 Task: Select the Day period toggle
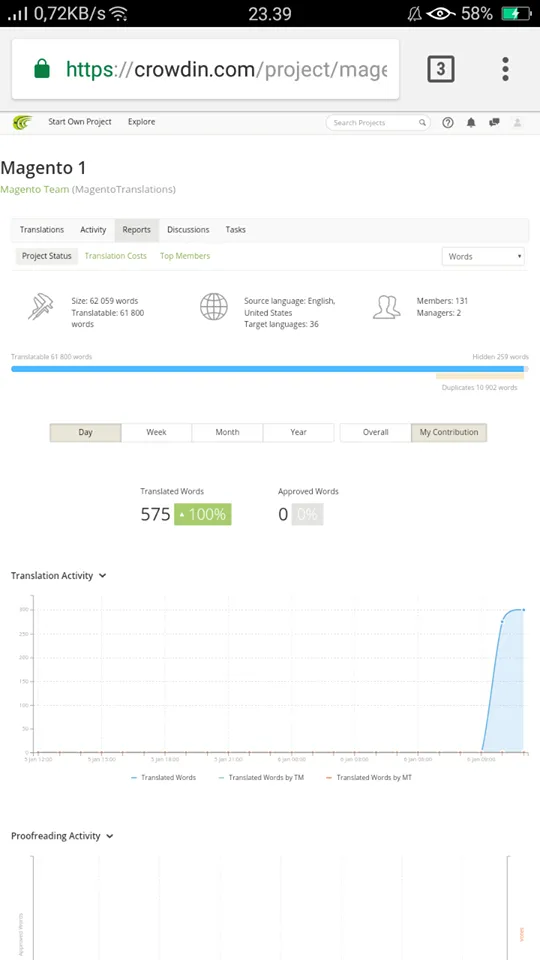(85, 432)
